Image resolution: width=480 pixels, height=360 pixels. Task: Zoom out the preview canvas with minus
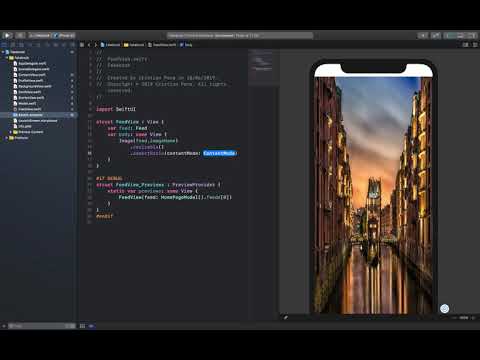(x=454, y=318)
